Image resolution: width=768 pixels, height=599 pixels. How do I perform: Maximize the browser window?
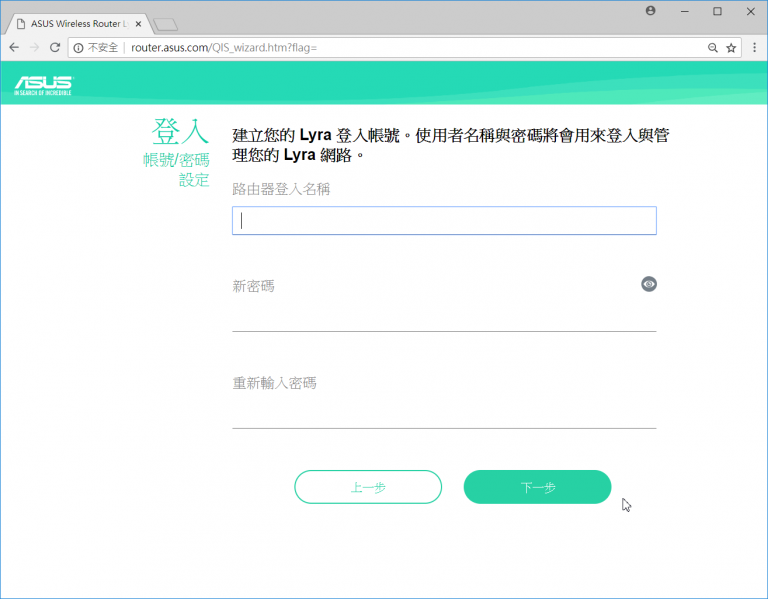click(718, 11)
